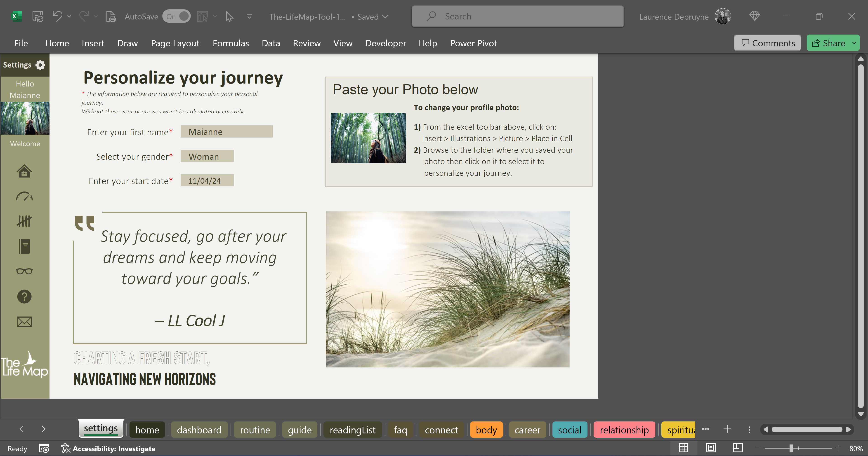Screen dimensions: 868x456
Task: Click the Share button
Action: (x=829, y=43)
